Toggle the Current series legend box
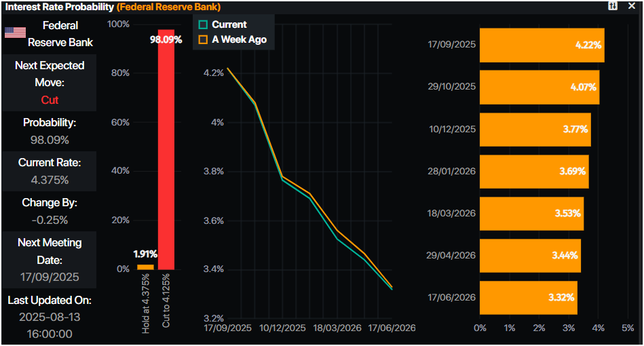This screenshot has height=346, width=644. pyautogui.click(x=203, y=24)
